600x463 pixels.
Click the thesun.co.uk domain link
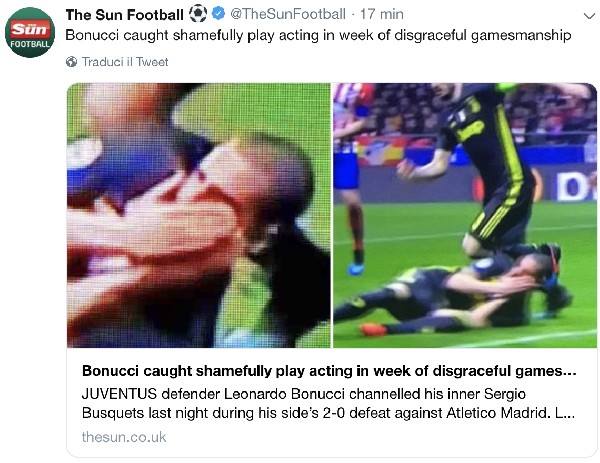pos(124,437)
